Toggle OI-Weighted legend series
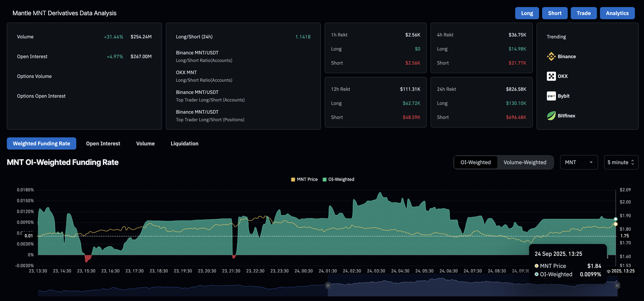The width and height of the screenshot is (644, 301). (338, 179)
